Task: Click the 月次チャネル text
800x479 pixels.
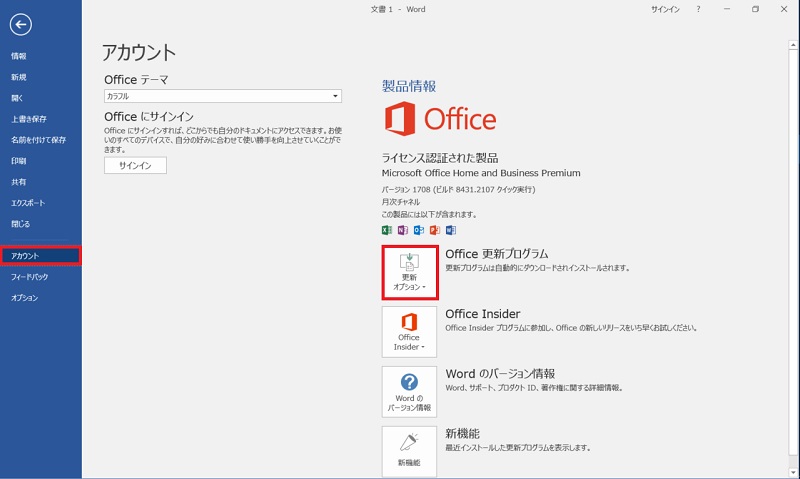Action: point(401,202)
